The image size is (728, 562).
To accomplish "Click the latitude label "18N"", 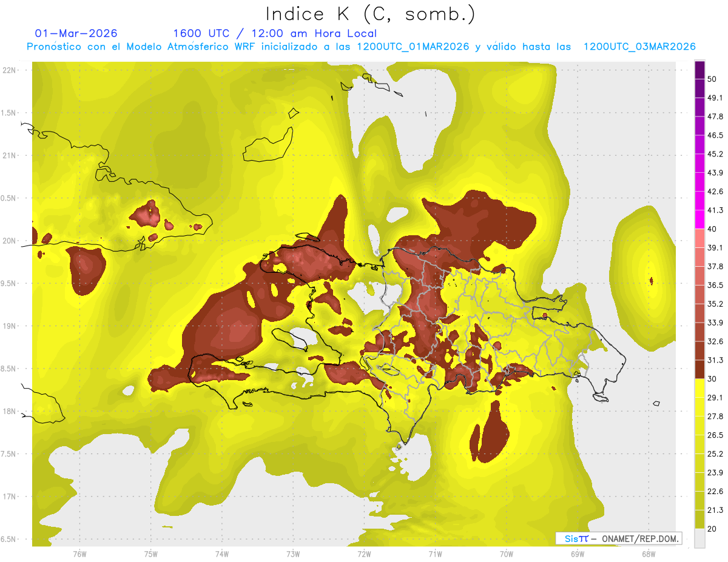I will [x=10, y=412].
